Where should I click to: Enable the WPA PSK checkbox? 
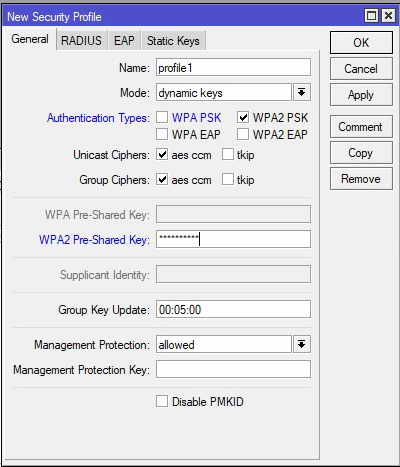tap(162, 117)
